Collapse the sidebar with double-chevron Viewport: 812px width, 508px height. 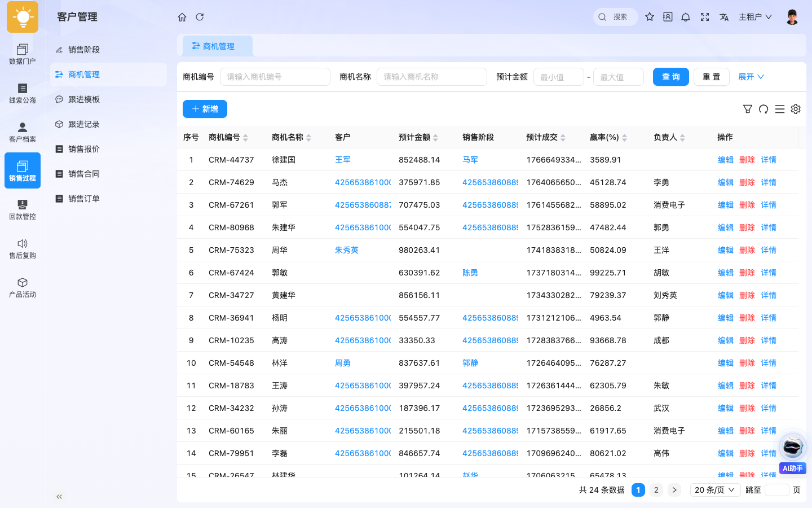(x=59, y=497)
